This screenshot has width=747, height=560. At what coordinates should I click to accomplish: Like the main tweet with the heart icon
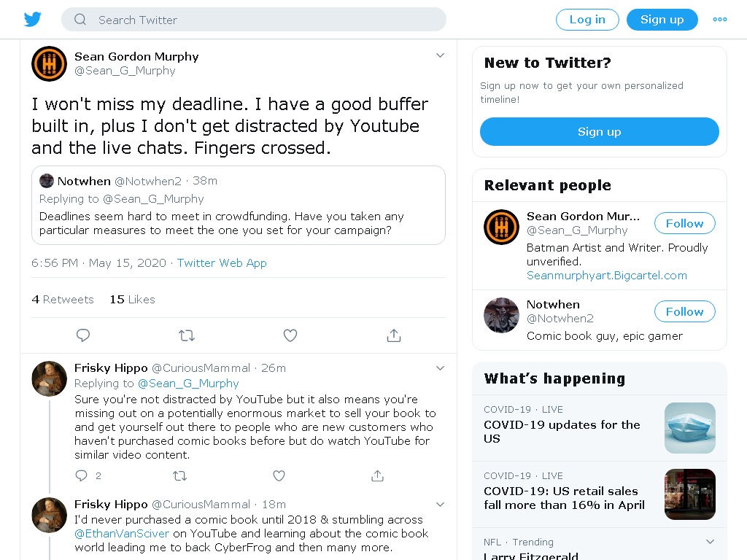290,335
